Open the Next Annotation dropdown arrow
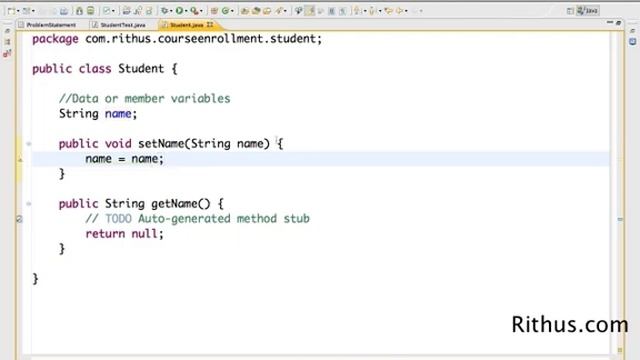 365,11
